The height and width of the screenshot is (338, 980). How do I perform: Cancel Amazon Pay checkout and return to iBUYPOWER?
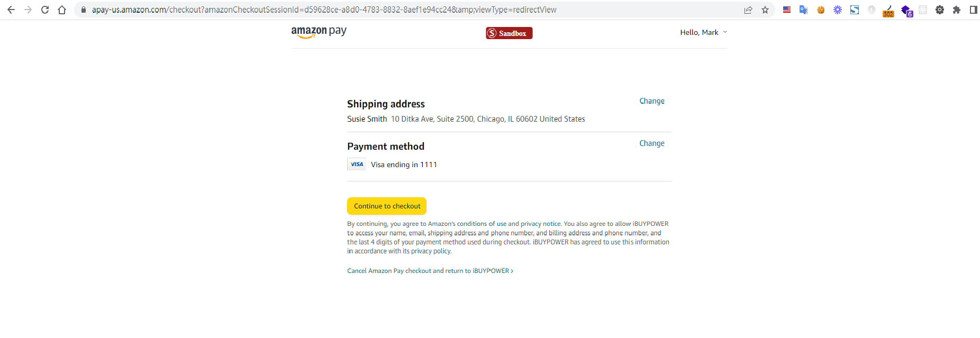click(430, 271)
